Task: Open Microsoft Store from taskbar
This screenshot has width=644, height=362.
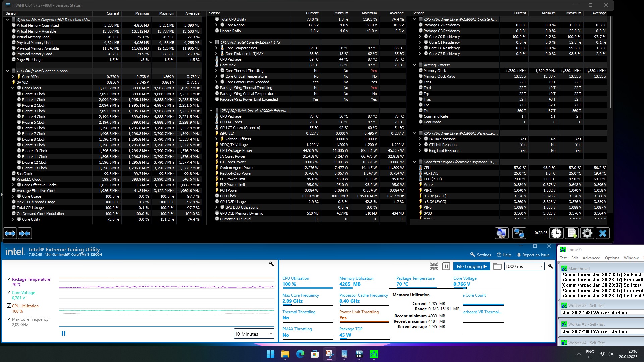Action: pos(315,354)
